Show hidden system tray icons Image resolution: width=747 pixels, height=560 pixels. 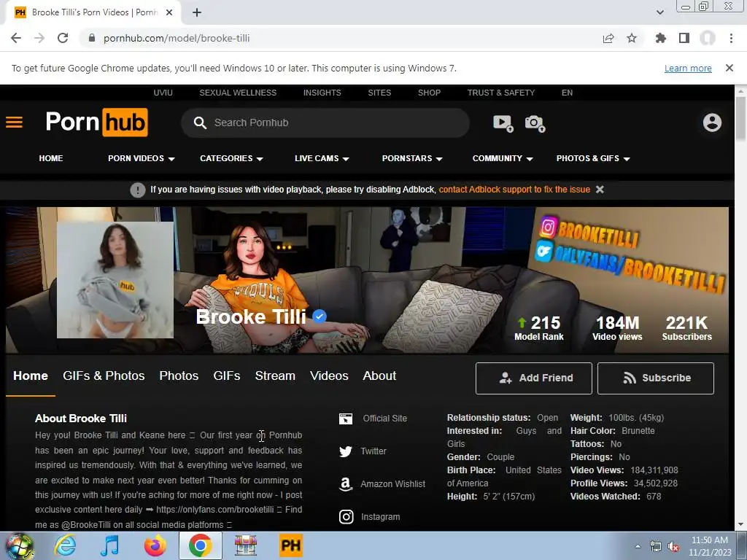pyautogui.click(x=638, y=546)
